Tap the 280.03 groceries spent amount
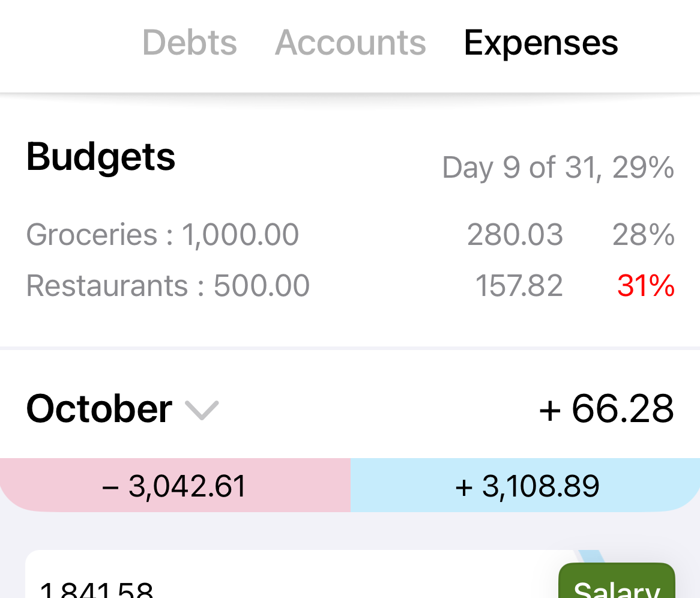This screenshot has width=700, height=598. click(x=515, y=234)
